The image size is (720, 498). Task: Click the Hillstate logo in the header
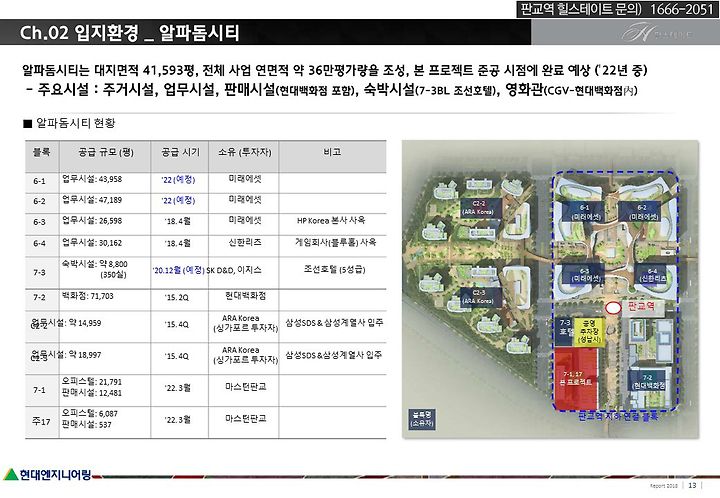coord(658,33)
